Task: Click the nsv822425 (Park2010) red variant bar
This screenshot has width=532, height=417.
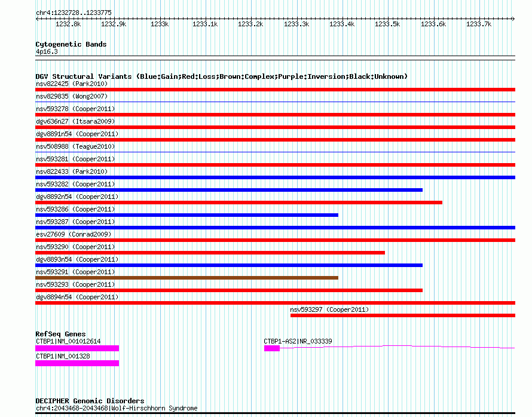Action: click(275, 90)
